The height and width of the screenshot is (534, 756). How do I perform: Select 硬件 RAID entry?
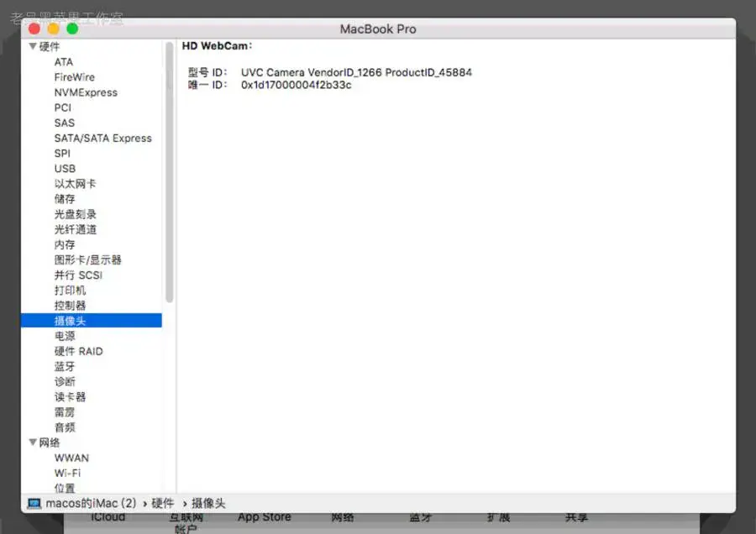tap(79, 351)
